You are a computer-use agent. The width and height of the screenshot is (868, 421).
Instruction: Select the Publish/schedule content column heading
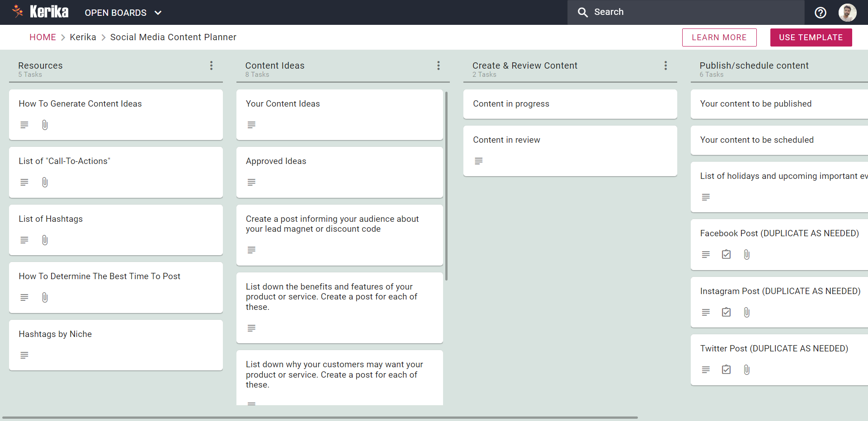click(x=754, y=65)
